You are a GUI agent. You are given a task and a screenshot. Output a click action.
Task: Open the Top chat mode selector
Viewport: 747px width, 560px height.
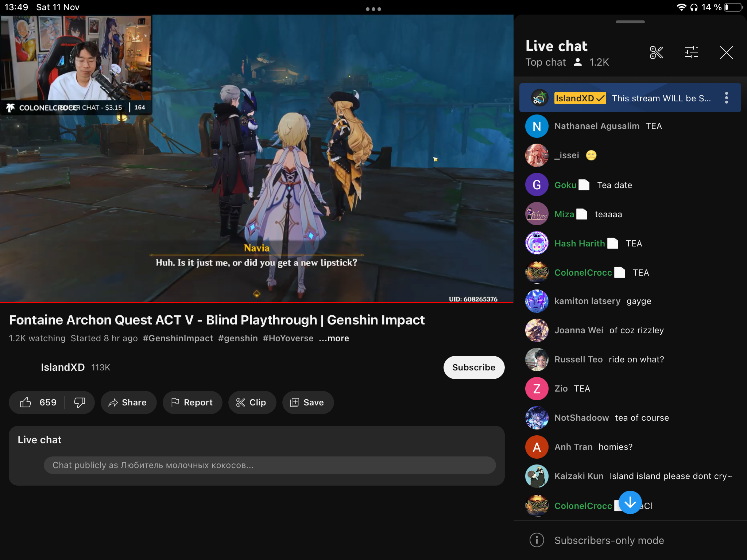[546, 62]
